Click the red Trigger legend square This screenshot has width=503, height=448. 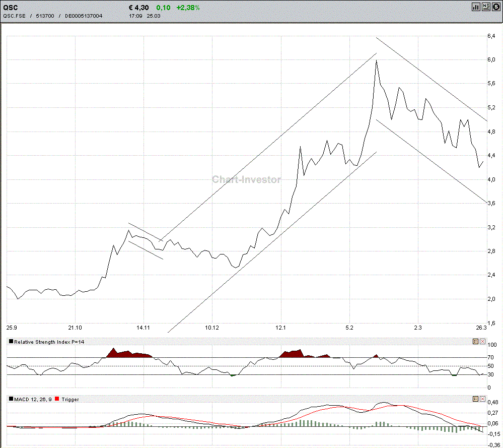57,399
